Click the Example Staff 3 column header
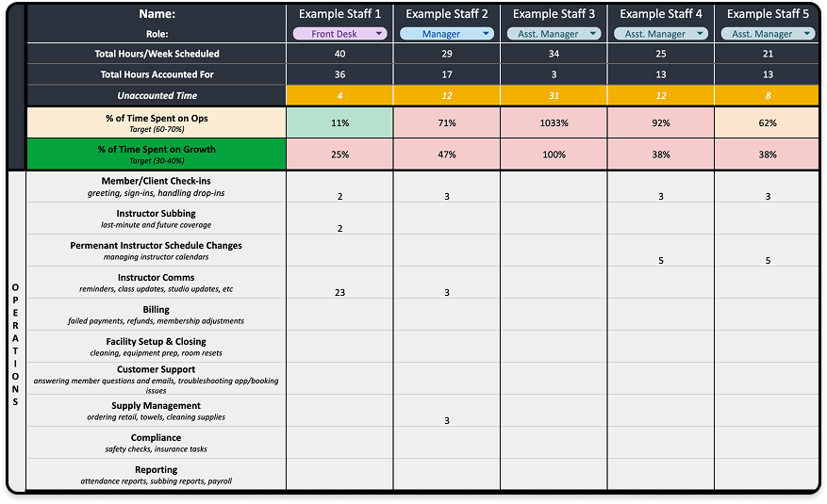This screenshot has height=504, width=827. (x=554, y=14)
